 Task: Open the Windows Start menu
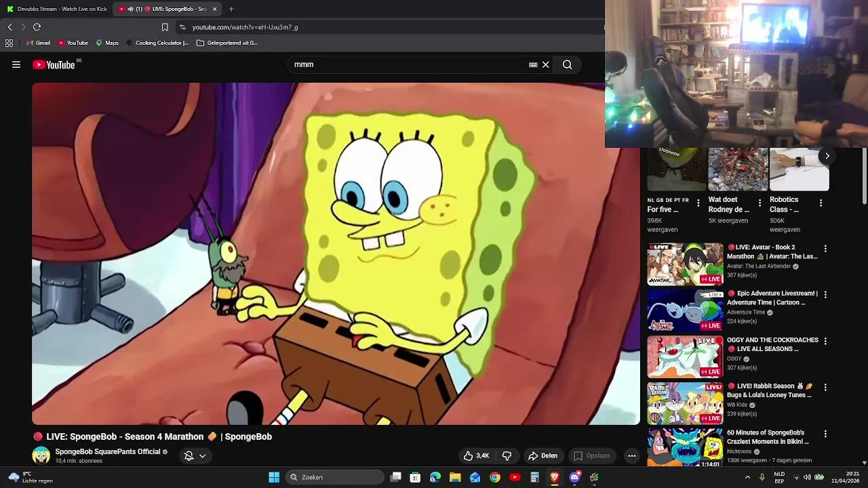pyautogui.click(x=274, y=477)
